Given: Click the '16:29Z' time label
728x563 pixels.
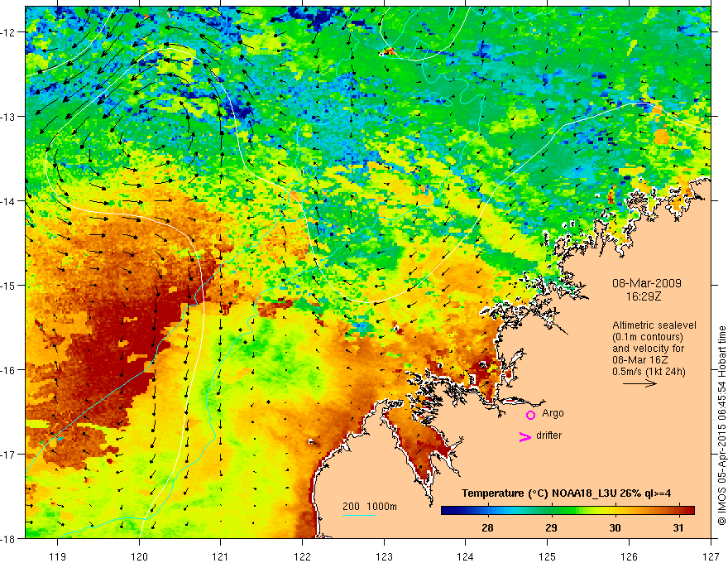Looking at the screenshot, I should [x=643, y=296].
